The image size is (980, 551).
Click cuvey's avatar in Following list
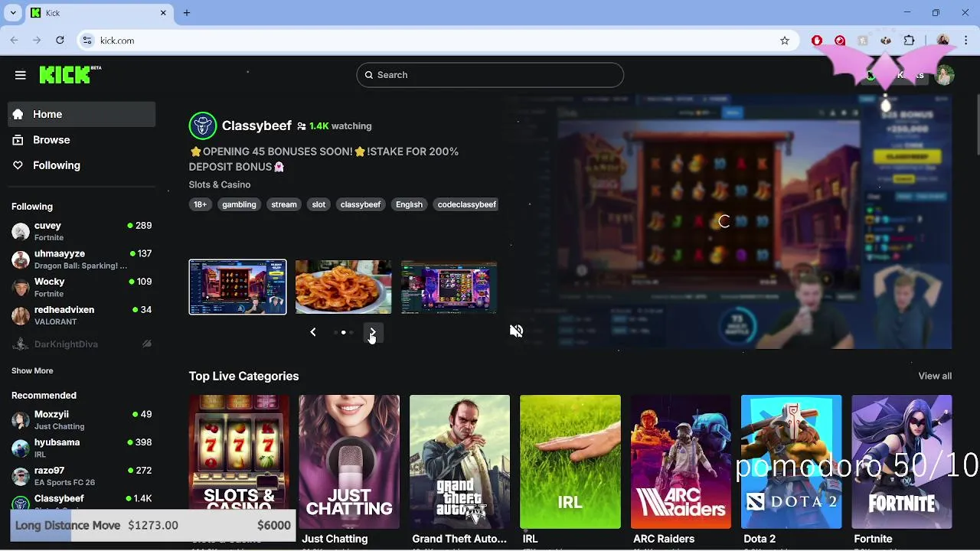(x=21, y=232)
